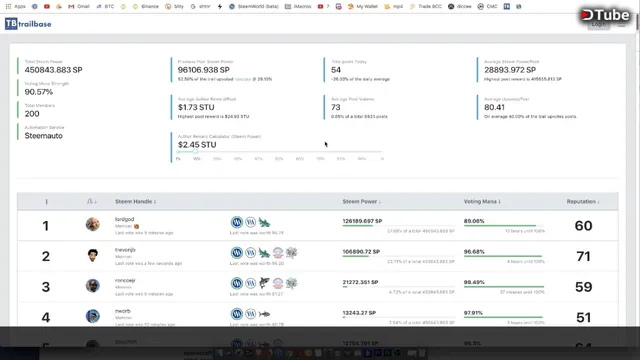
Task: Open the lordgod handle
Action: [124, 219]
